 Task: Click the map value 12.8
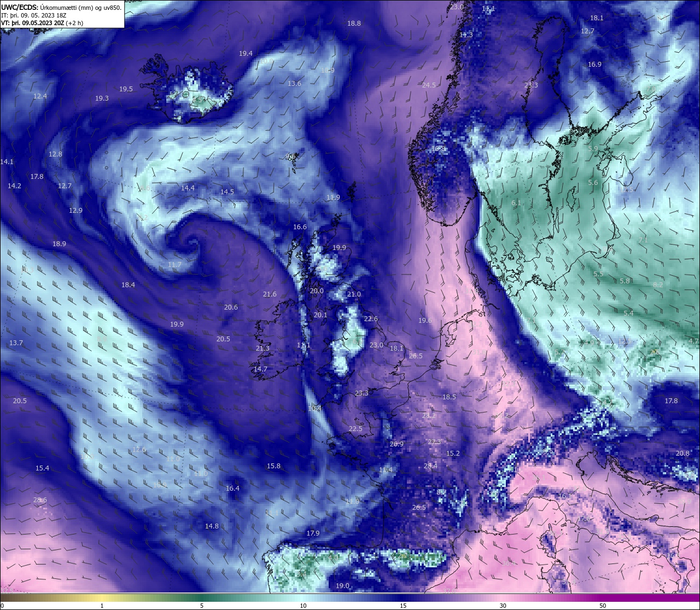[55, 154]
